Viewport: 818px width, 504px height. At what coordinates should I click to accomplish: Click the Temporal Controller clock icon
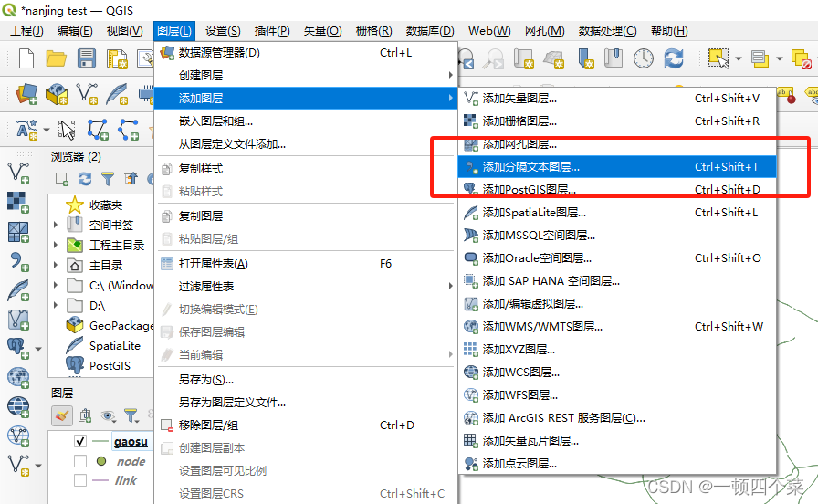coord(644,58)
